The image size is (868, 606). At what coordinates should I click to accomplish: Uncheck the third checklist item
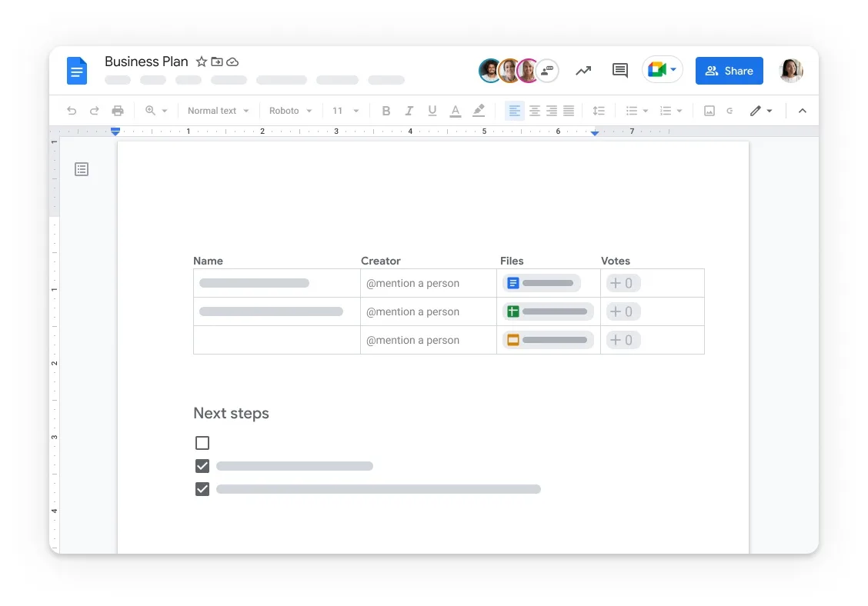coord(202,489)
